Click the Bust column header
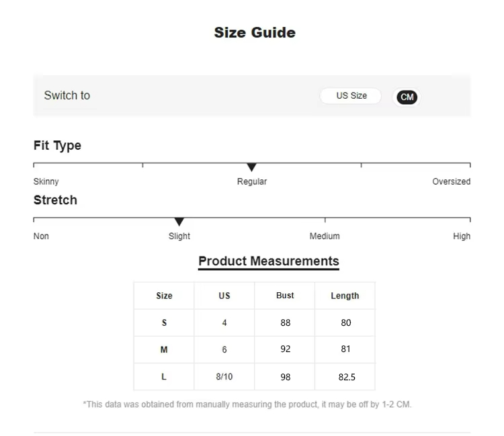Image resolution: width=504 pixels, height=436 pixels. coord(285,296)
